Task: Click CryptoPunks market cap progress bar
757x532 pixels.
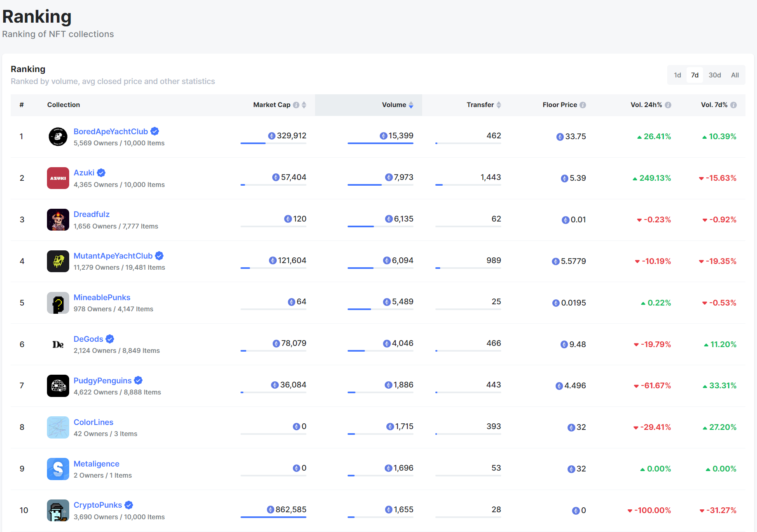Action: point(273,517)
